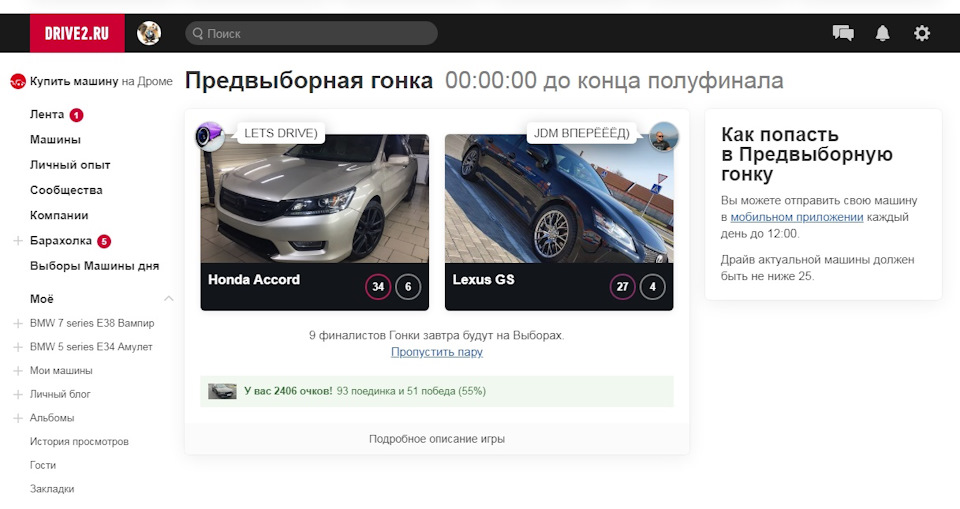Image resolution: width=960 pixels, height=509 pixels.
Task: Click Honda Accord score circle 34
Action: point(378,287)
